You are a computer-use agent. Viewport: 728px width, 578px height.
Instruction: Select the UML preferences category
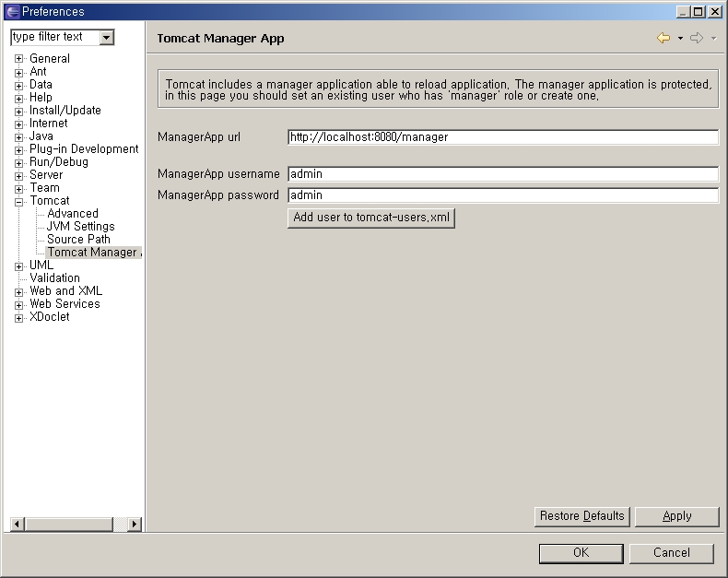coord(41,265)
